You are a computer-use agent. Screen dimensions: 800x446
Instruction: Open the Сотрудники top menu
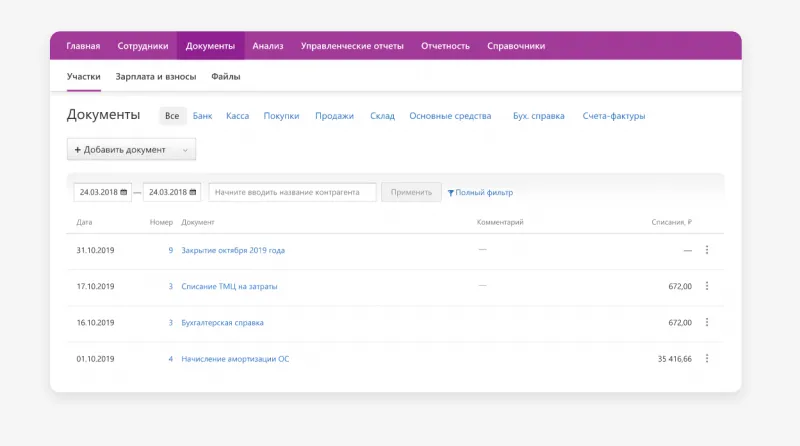coord(143,46)
